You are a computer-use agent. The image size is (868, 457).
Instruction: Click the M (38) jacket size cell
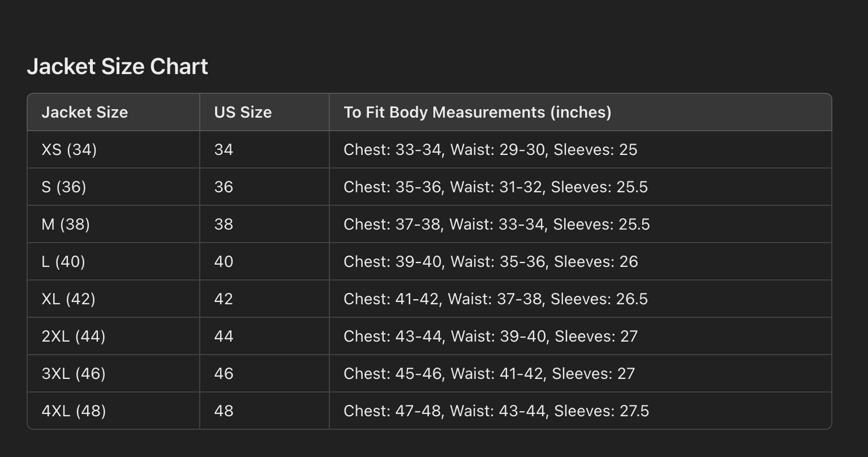point(65,224)
